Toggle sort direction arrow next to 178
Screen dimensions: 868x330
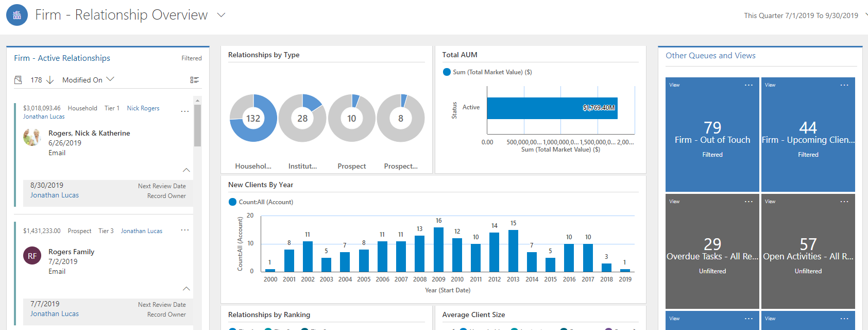pyautogui.click(x=50, y=80)
